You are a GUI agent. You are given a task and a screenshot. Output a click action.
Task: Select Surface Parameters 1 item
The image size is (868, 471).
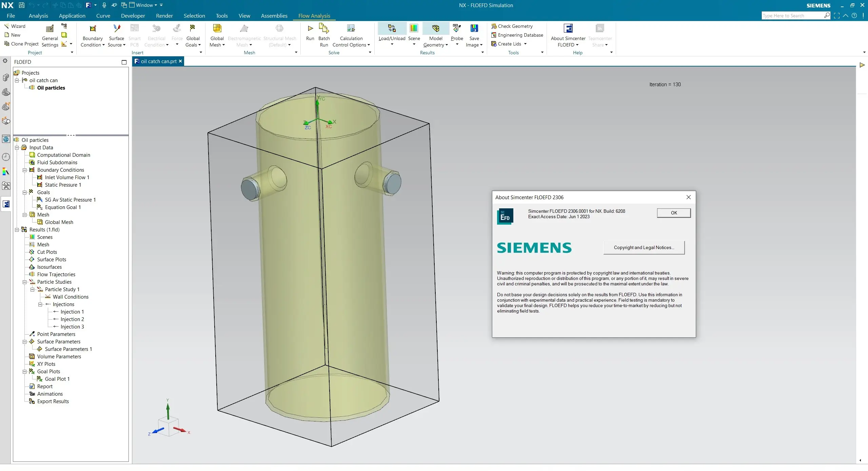tap(68, 349)
